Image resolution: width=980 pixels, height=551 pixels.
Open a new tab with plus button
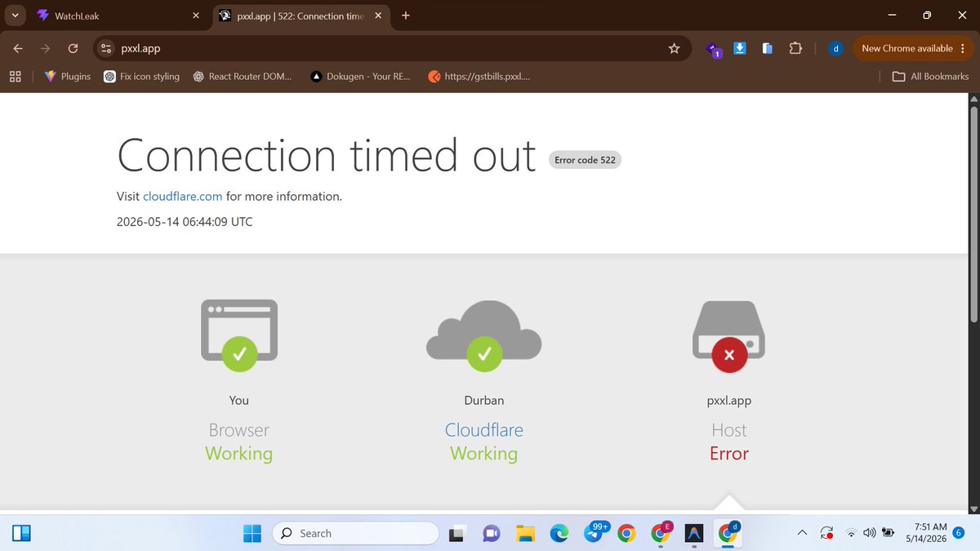pos(406,16)
